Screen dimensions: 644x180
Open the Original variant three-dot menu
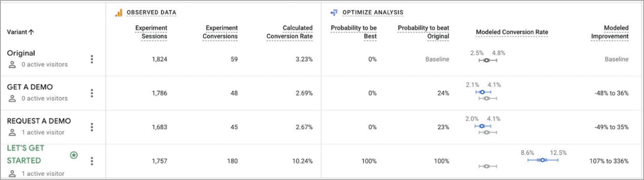92,59
